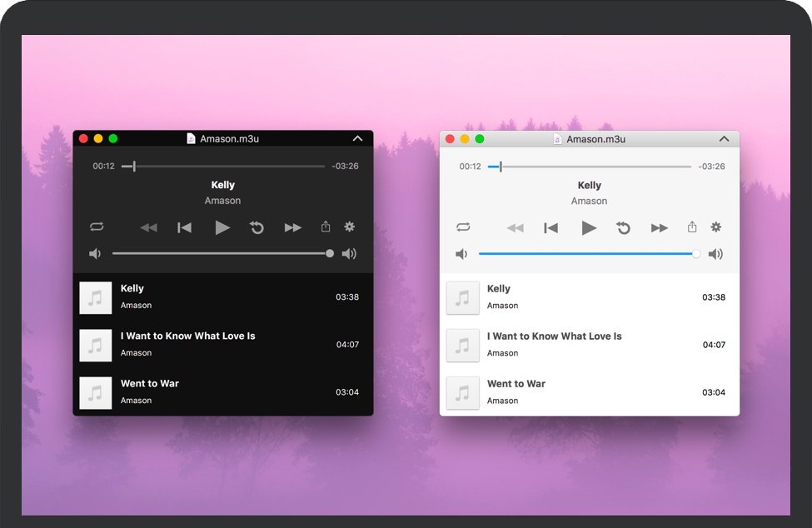
Task: Click the share icon in the dark player
Action: [x=325, y=227]
